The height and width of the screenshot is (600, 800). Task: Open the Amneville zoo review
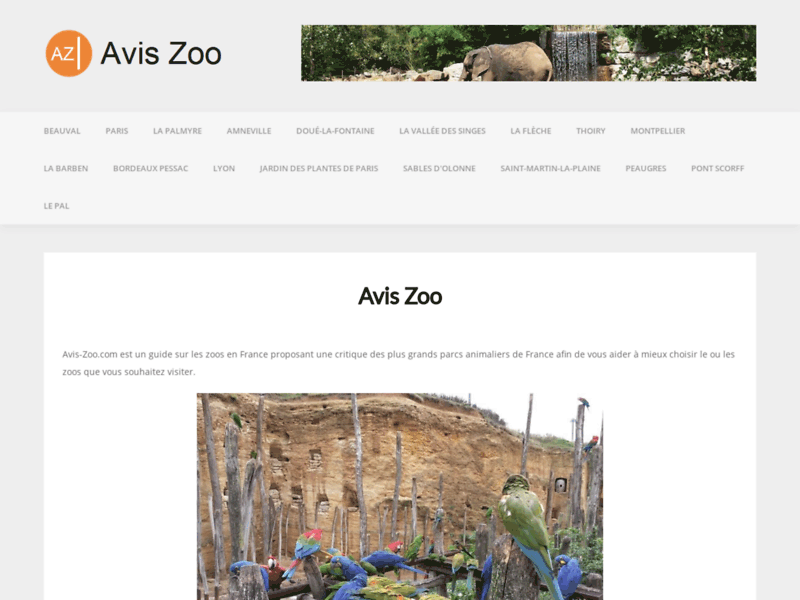coord(249,131)
